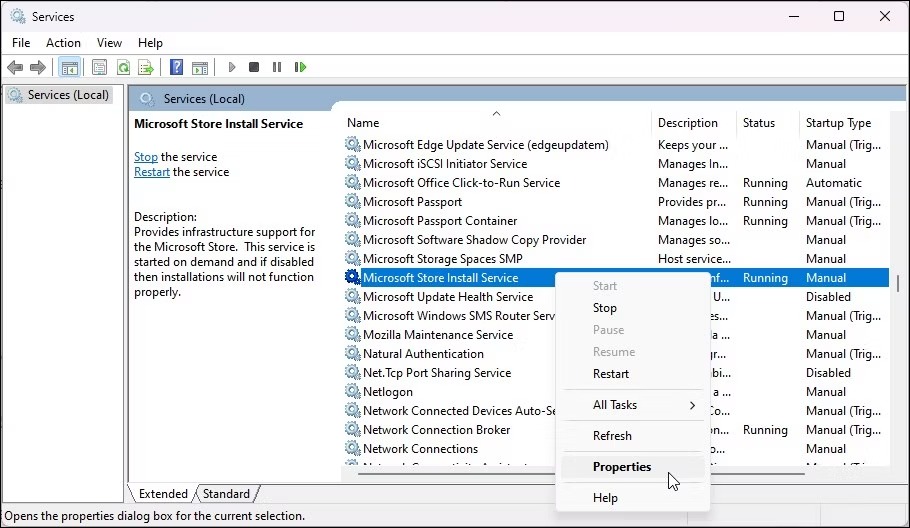Screen dimensions: 910x528
Task: Choose Properties in the context menu
Action: click(x=633, y=467)
